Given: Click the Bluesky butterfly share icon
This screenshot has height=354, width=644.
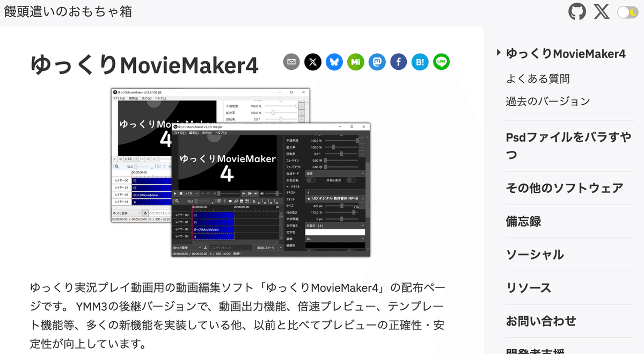Looking at the screenshot, I should (x=334, y=62).
